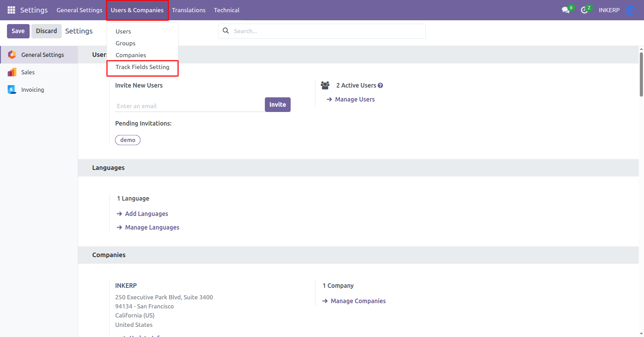Open the demo pending invitation
644x337 pixels.
pyautogui.click(x=128, y=140)
